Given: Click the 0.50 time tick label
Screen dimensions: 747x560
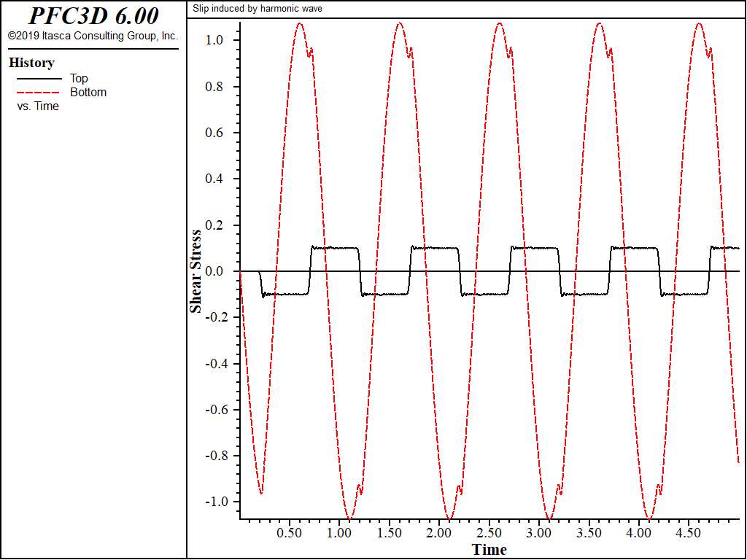Looking at the screenshot, I should click(289, 533).
